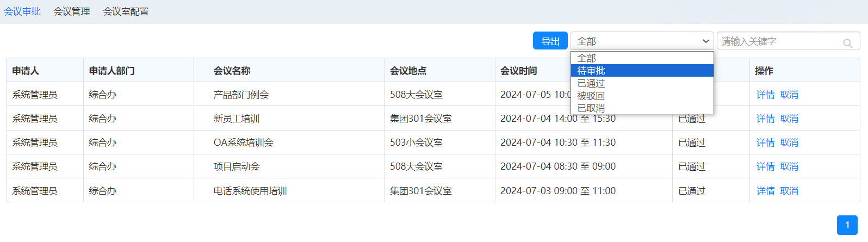Click the 会议名称 column header

coord(232,71)
